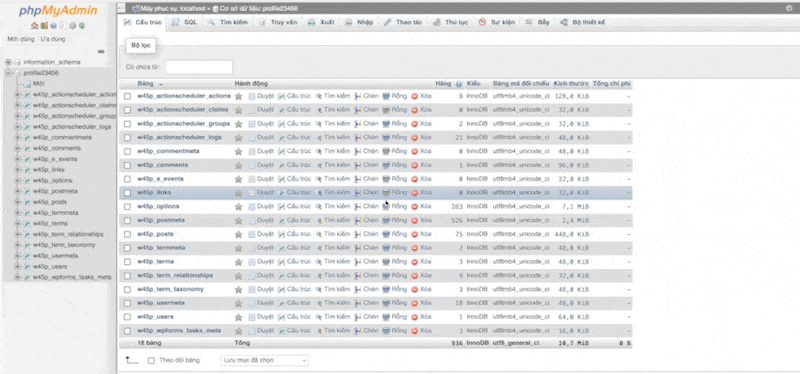Click Duyệt icon for w45p_posts

pyautogui.click(x=252, y=234)
